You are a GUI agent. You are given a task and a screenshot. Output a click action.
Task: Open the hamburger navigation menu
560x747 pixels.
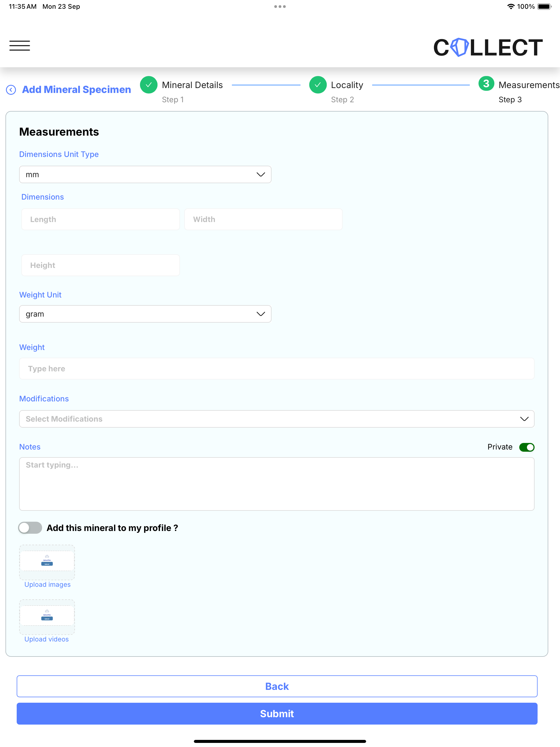point(20,46)
